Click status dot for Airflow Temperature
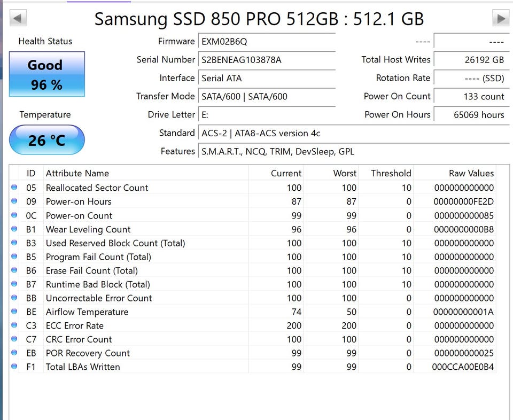 pos(14,311)
